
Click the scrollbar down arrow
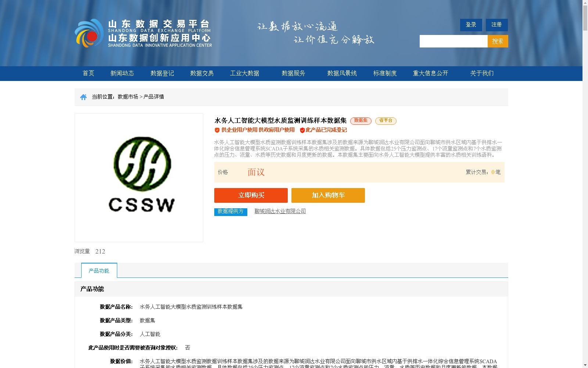pos(585,365)
